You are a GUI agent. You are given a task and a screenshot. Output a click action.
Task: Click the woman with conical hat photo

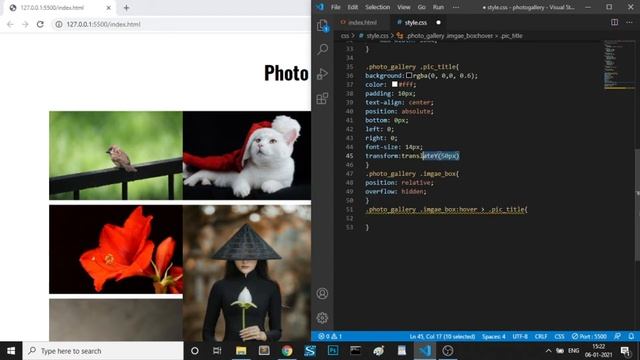tap(247, 273)
